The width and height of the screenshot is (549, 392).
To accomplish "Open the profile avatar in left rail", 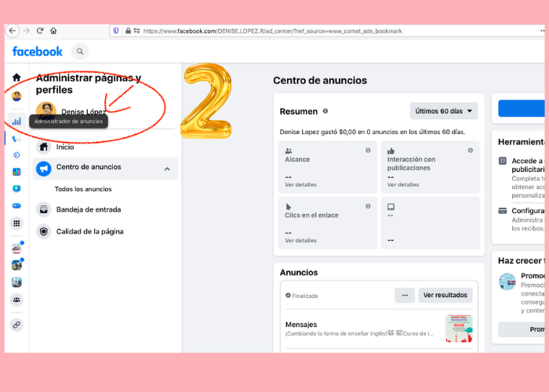I will point(16,96).
